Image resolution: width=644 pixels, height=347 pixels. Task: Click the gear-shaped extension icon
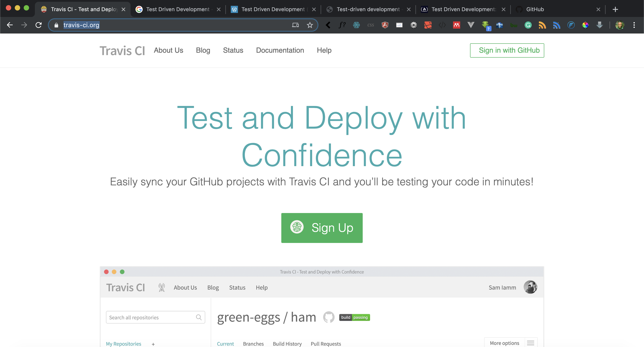[x=413, y=25]
